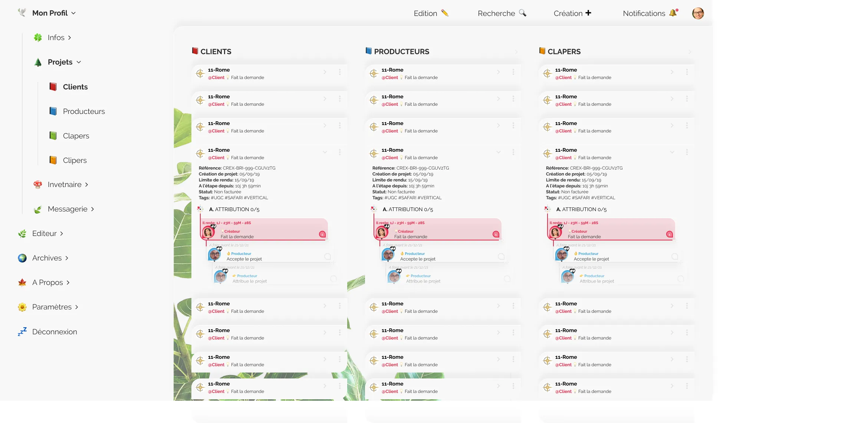Open the Paramètres menu item
This screenshot has height=423, width=868.
55,307
